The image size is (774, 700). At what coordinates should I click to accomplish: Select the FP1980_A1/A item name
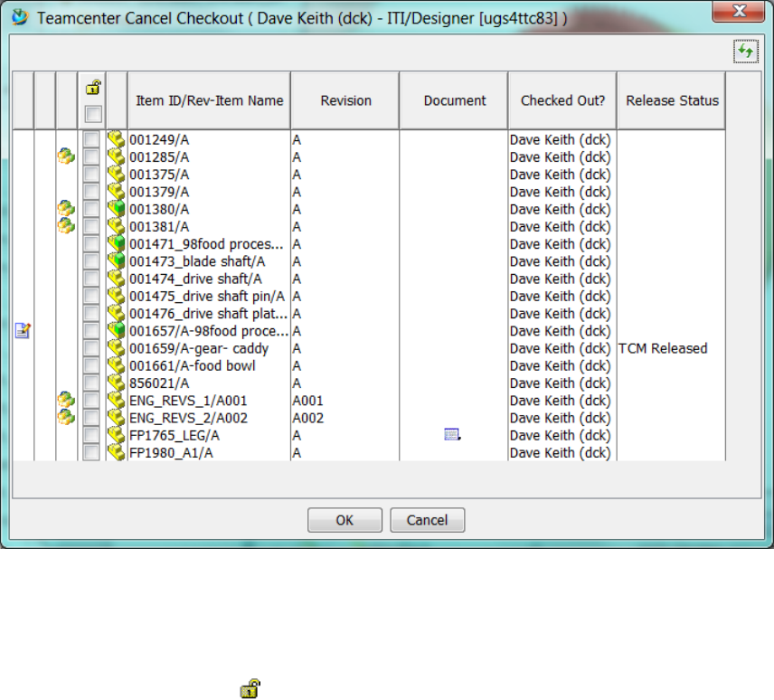(171, 453)
